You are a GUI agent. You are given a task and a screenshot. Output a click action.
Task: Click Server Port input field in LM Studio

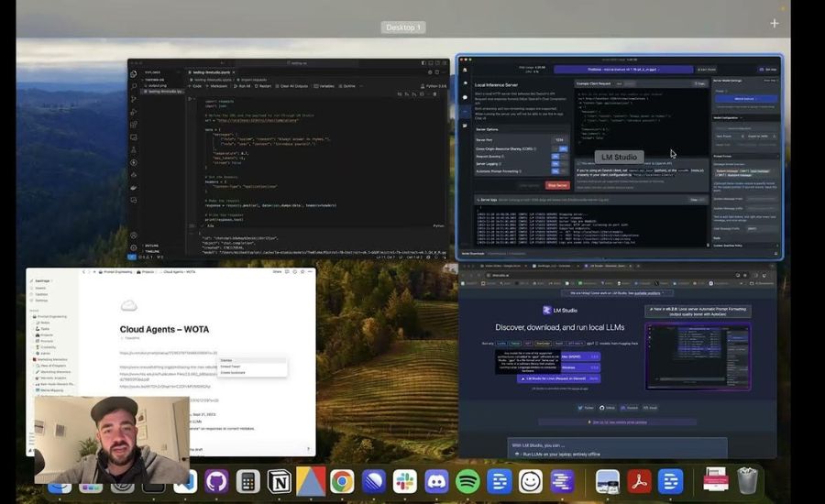point(559,140)
